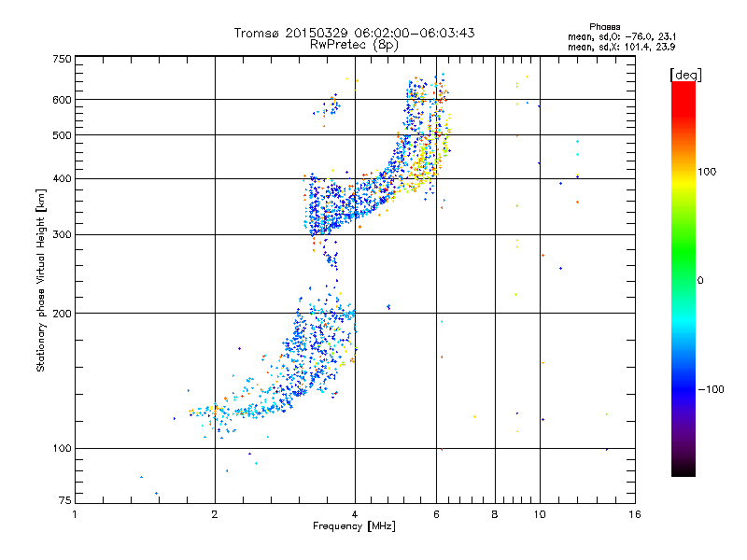Click the colorbar tick label '-100'

coord(711,389)
